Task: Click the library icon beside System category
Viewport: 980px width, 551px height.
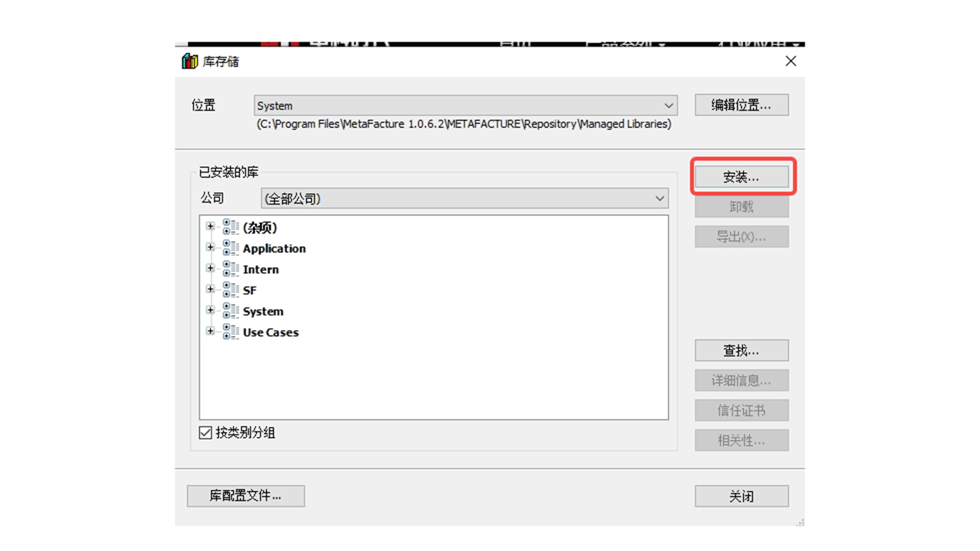Action: coord(230,311)
